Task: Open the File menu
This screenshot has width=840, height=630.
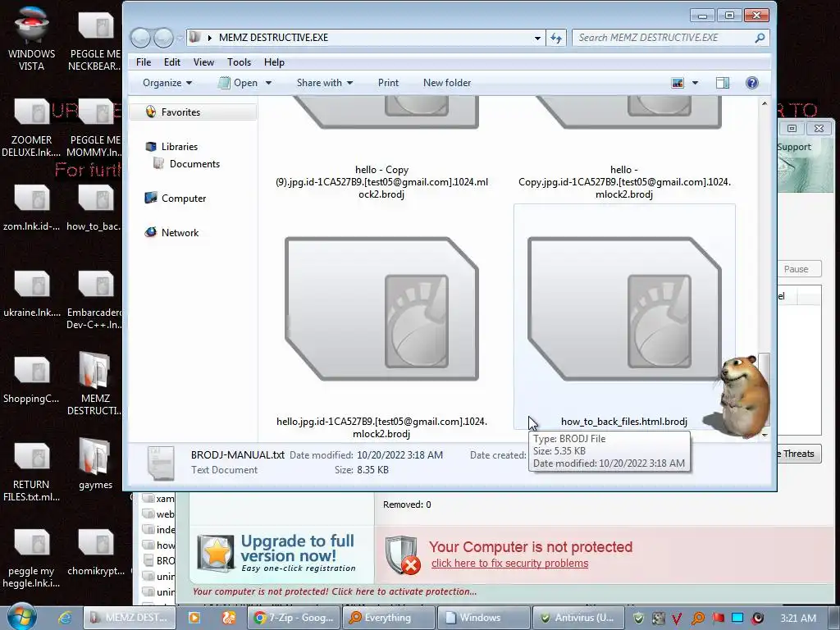Action: [144, 62]
